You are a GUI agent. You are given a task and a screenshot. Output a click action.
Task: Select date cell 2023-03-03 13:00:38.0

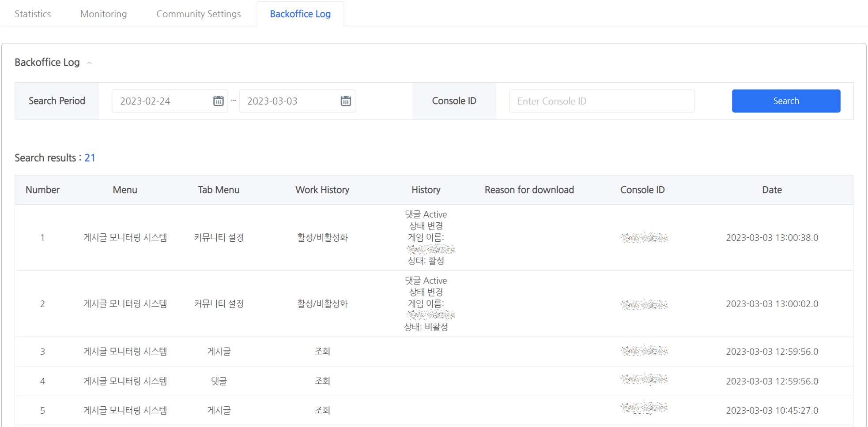click(x=772, y=238)
